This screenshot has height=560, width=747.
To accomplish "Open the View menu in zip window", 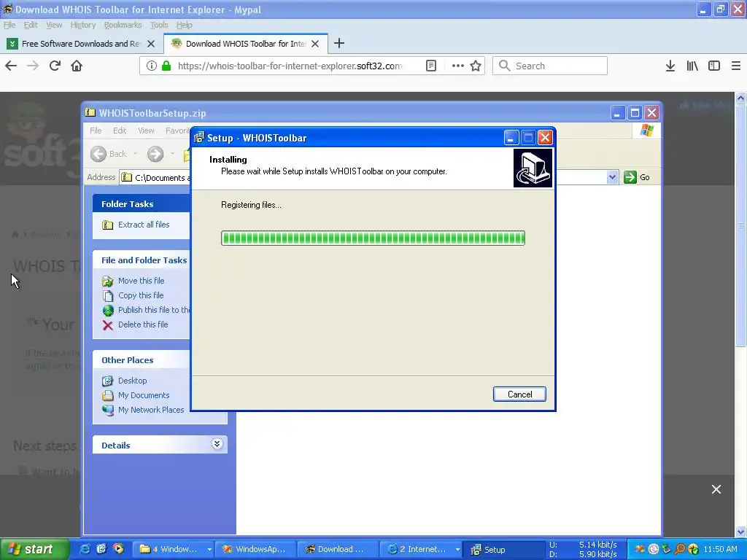I will point(146,131).
